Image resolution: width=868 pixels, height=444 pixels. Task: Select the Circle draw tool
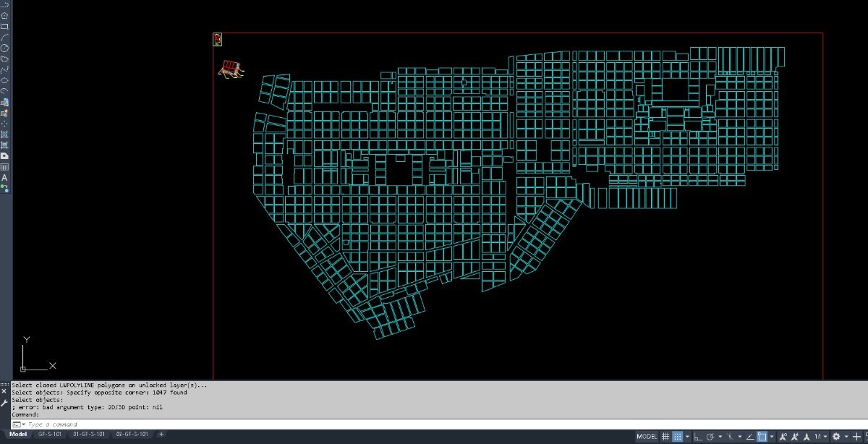coord(4,48)
